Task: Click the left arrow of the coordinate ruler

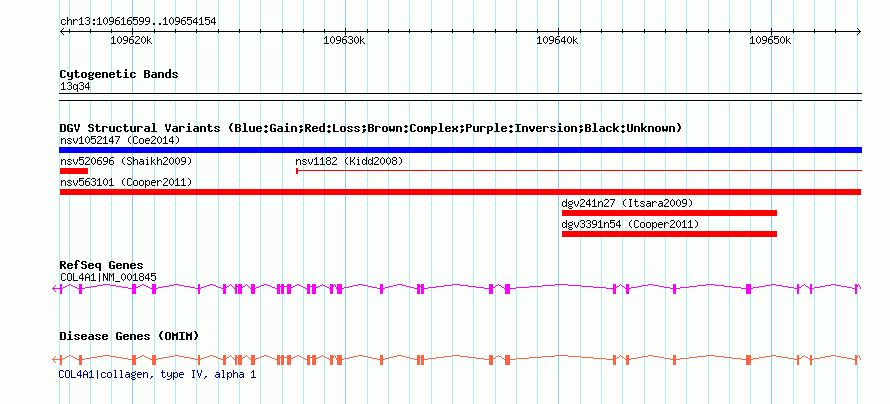Action: pos(62,32)
